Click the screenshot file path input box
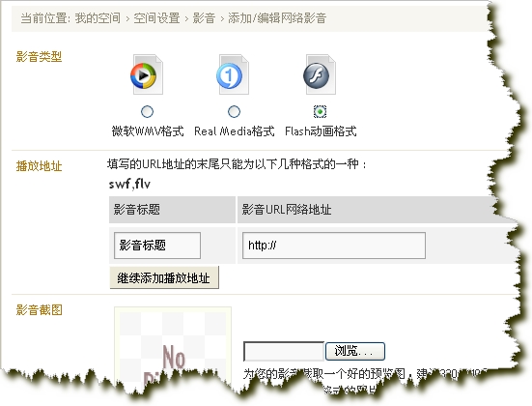This screenshot has width=532, height=406. 284,351
